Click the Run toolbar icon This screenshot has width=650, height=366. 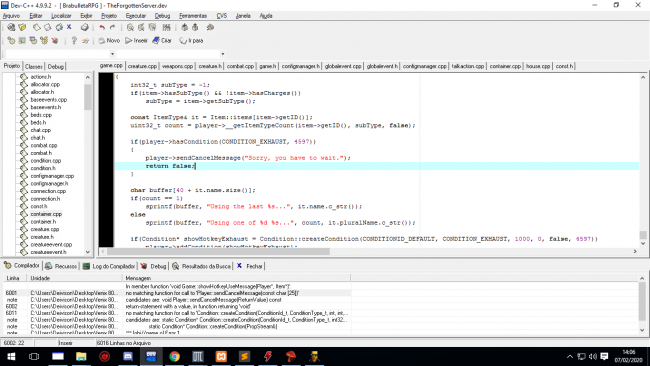coord(22,40)
